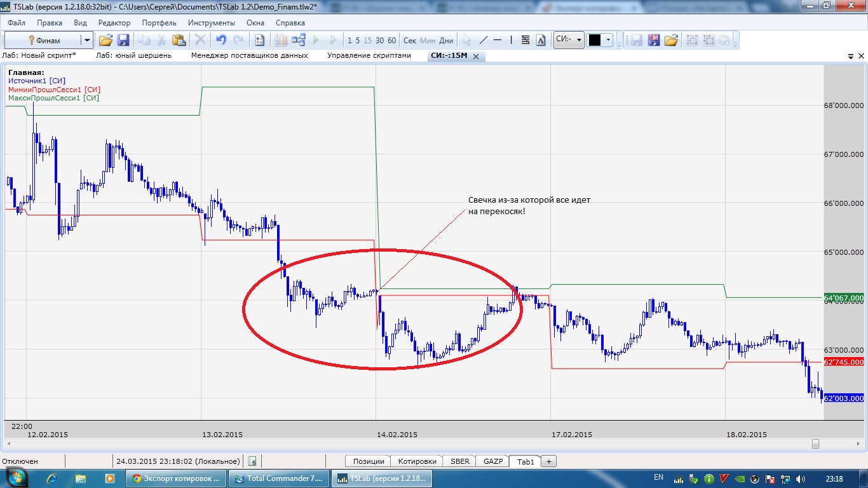
Task: Switch to Лаб: Новый скрипт* tab
Action: point(39,55)
